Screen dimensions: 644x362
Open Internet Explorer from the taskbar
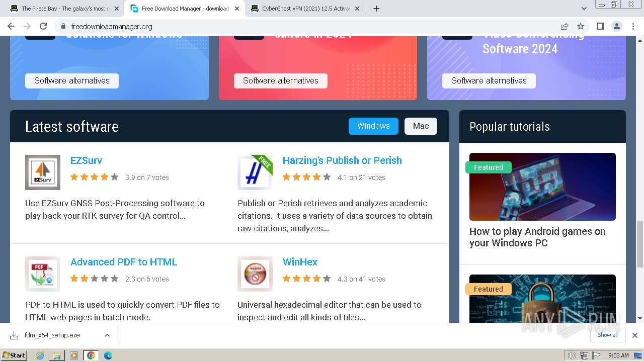pos(40,355)
